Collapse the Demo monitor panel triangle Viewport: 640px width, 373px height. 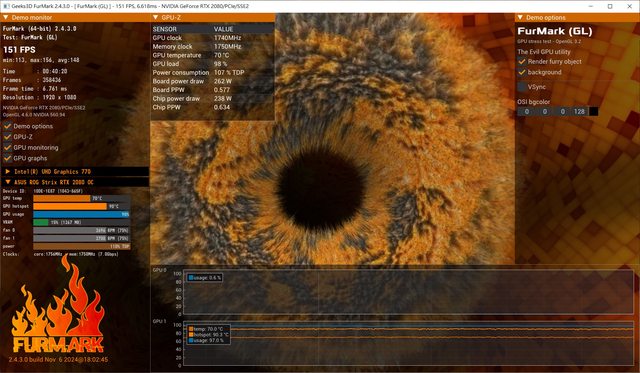6,18
